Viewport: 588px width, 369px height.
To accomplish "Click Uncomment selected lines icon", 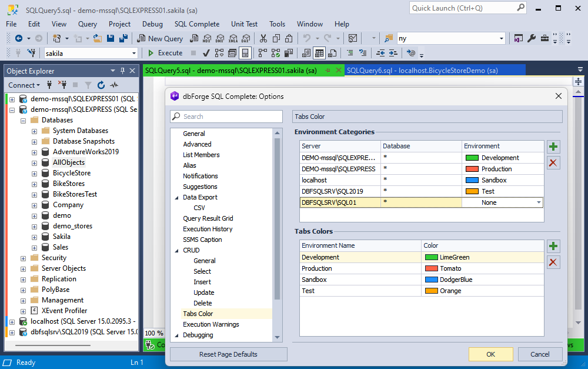I will pos(363,54).
